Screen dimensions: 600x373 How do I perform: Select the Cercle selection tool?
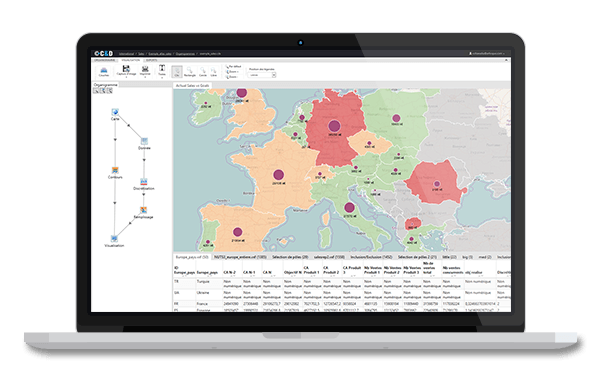click(203, 72)
